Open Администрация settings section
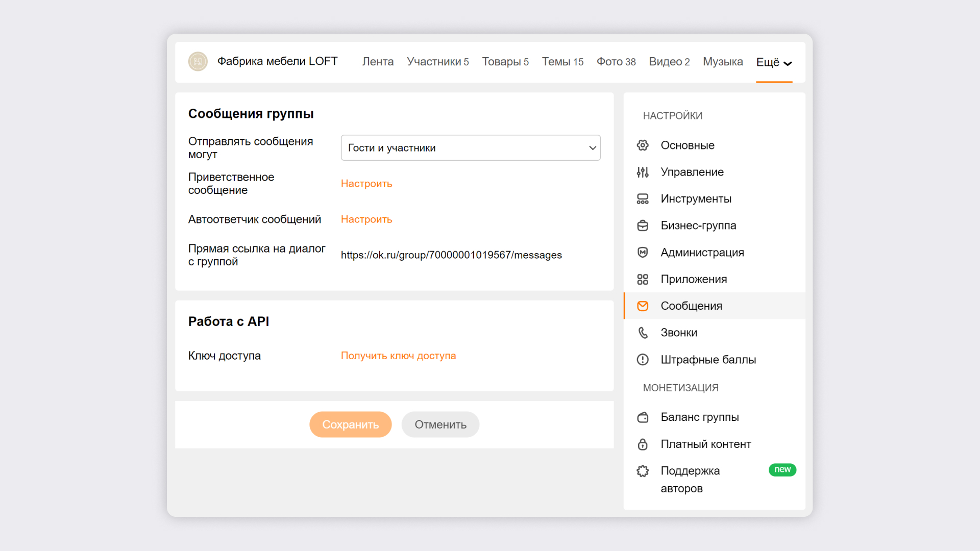Screen dimensions: 980x551 click(702, 253)
